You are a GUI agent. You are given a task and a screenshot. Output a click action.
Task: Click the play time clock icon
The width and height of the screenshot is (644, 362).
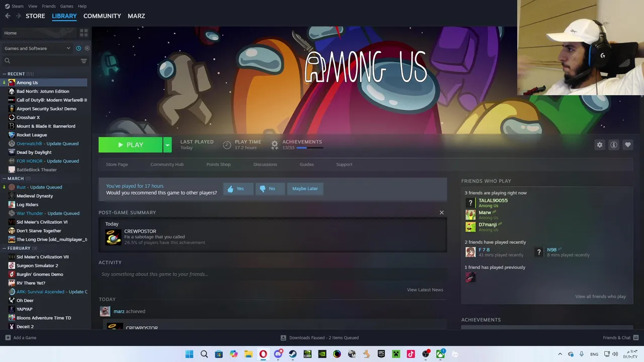pyautogui.click(x=227, y=145)
